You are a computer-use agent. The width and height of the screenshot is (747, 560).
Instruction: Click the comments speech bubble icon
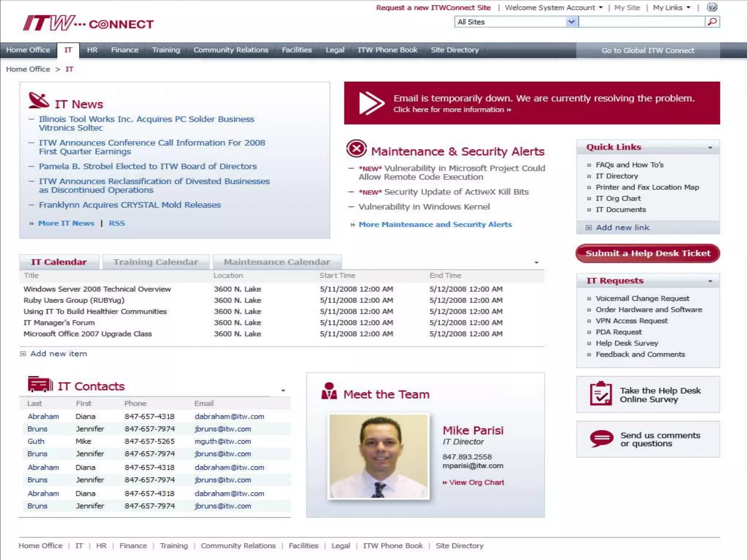coord(601,439)
